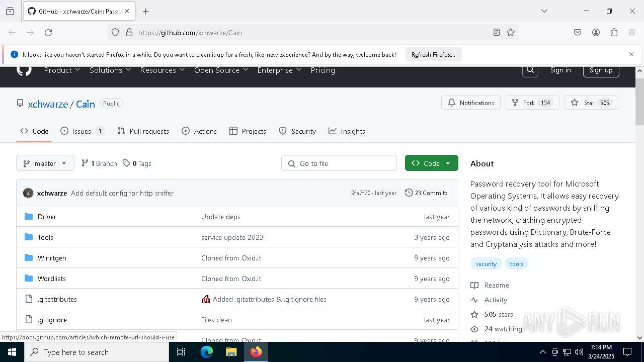Click the Winrtgen folder icon

coord(29,258)
